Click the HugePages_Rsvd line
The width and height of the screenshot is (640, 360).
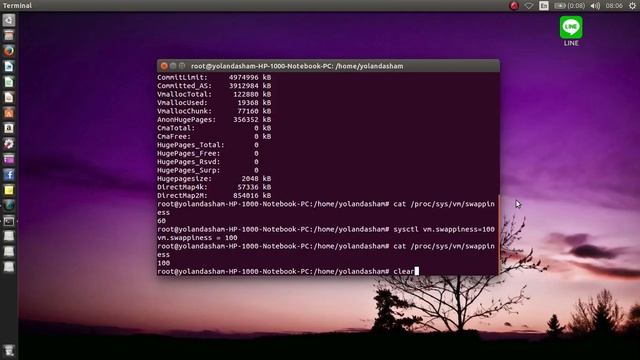[208, 162]
